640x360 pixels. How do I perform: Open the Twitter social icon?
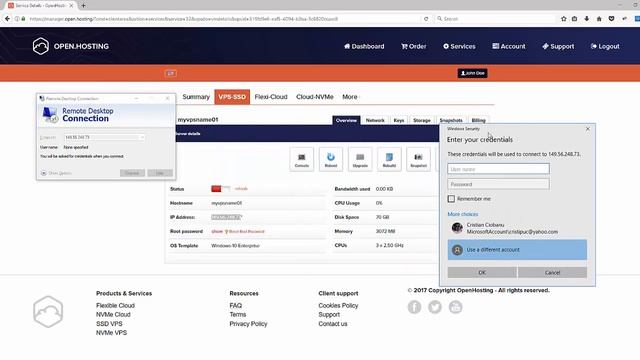[x=435, y=307]
